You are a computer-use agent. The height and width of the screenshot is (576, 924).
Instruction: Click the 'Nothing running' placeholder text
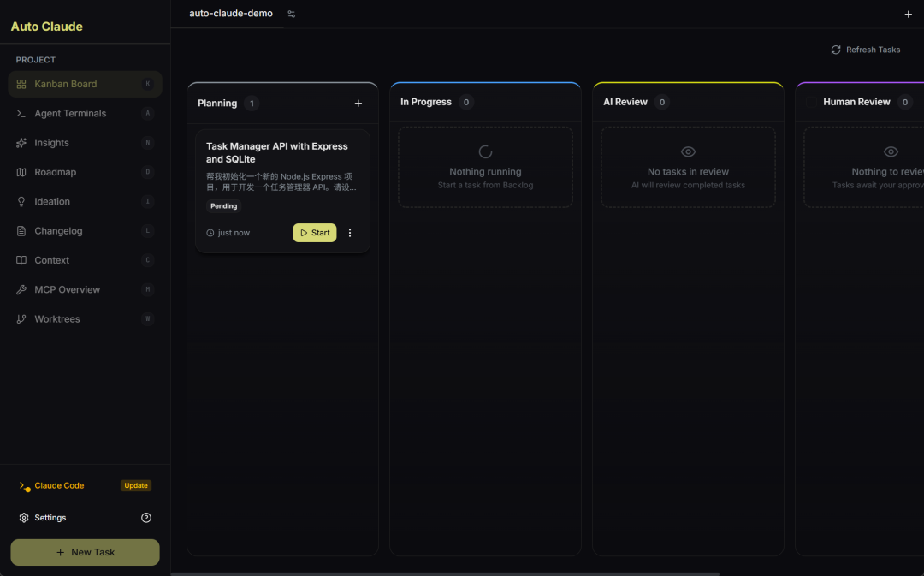tap(486, 171)
